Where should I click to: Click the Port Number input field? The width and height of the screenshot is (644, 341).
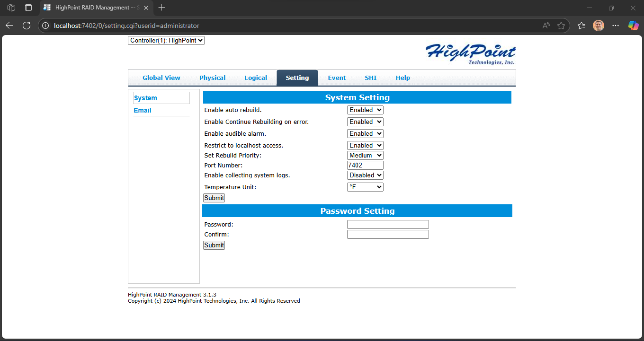365,165
